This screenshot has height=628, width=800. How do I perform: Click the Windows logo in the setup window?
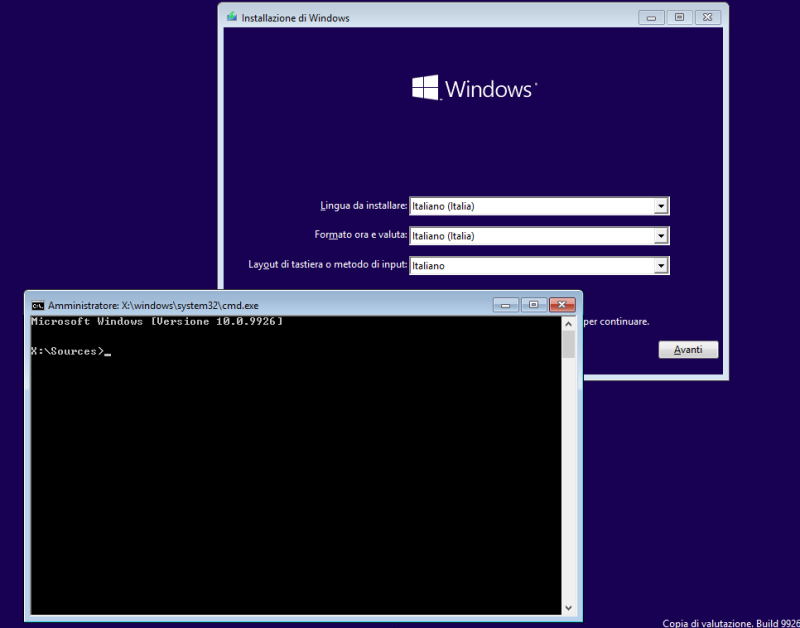474,88
